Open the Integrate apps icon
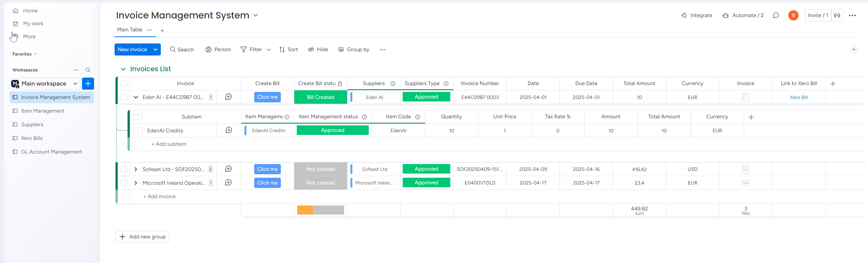 [x=684, y=15]
